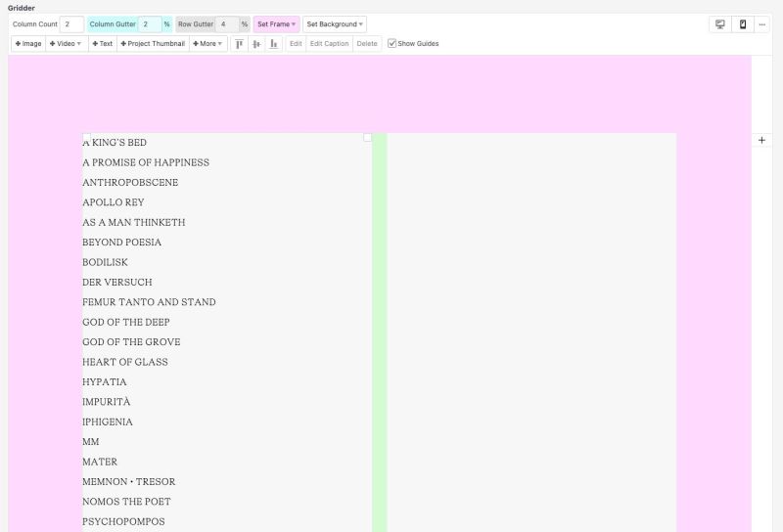Click the text block's top-left handle
Viewport: 783px width, 532px height.
point(86,137)
